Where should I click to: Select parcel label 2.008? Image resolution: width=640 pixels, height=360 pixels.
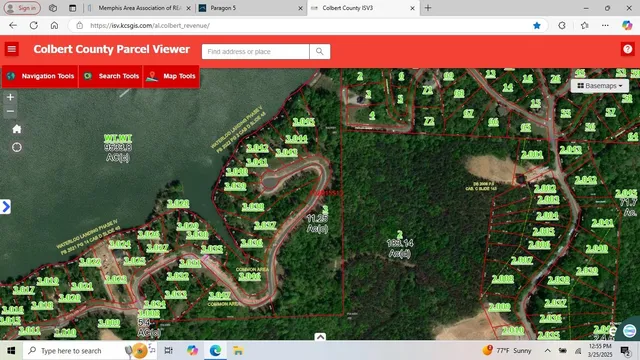(503, 279)
